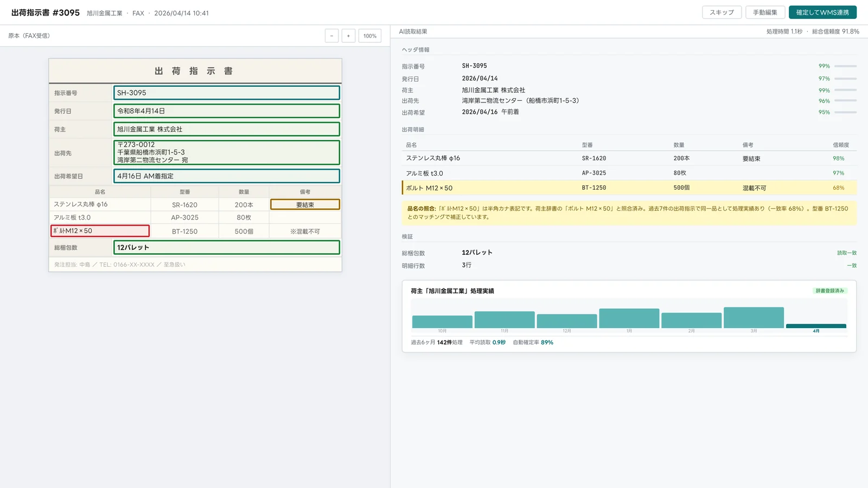868x488 pixels.
Task: Click the 3月 bar in the chart
Action: point(754,318)
